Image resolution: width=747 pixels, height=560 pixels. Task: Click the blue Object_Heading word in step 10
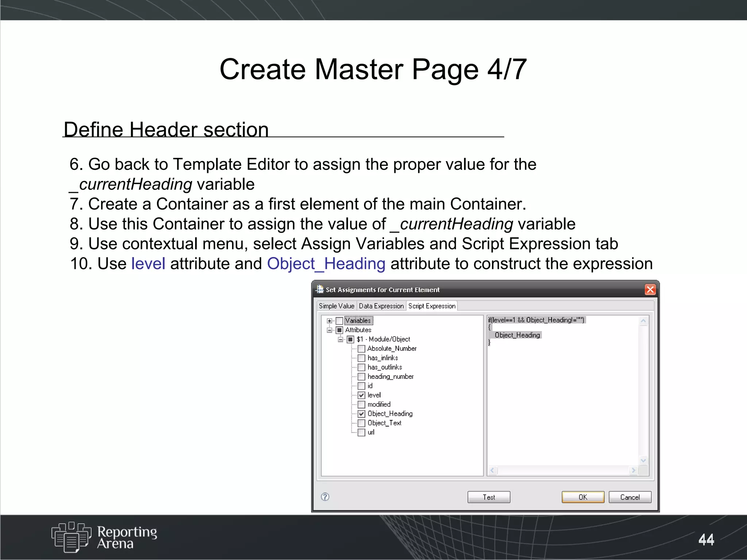pyautogui.click(x=326, y=264)
